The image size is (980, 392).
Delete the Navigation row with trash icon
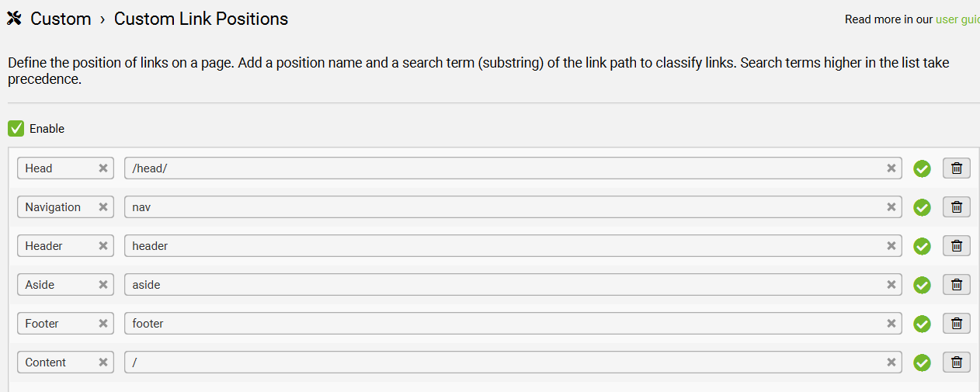(957, 207)
